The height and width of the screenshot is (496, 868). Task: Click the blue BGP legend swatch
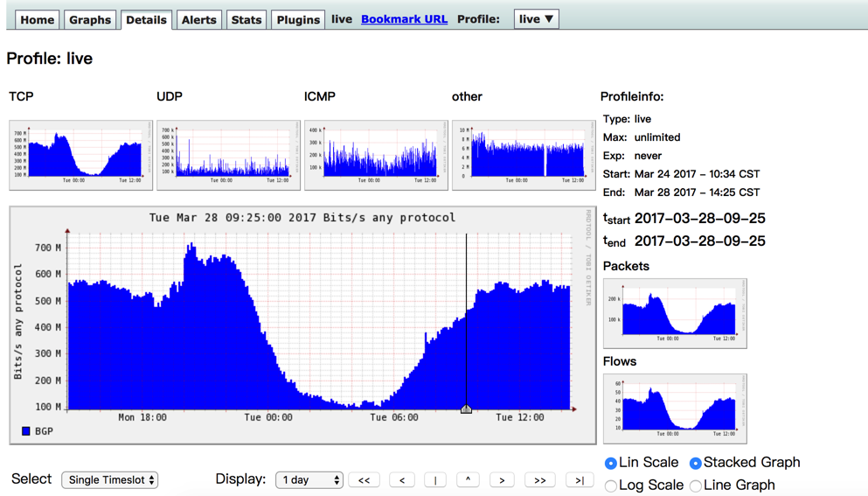(x=26, y=431)
